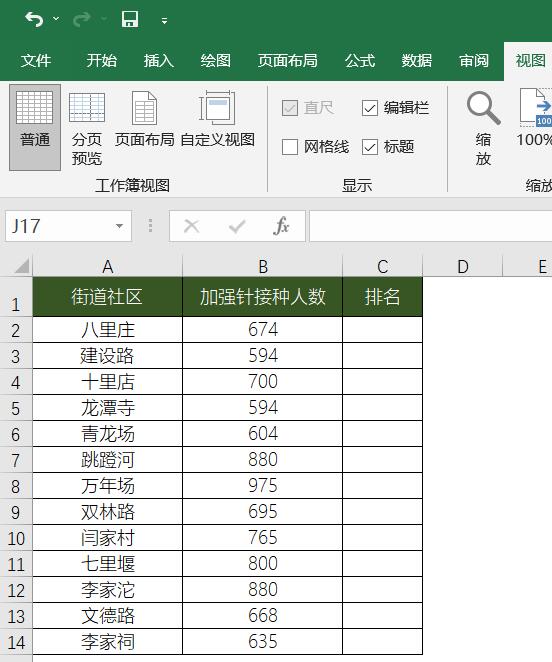Open Customize Quick Access Toolbar dropdown
This screenshot has height=662, width=552.
pos(164,20)
